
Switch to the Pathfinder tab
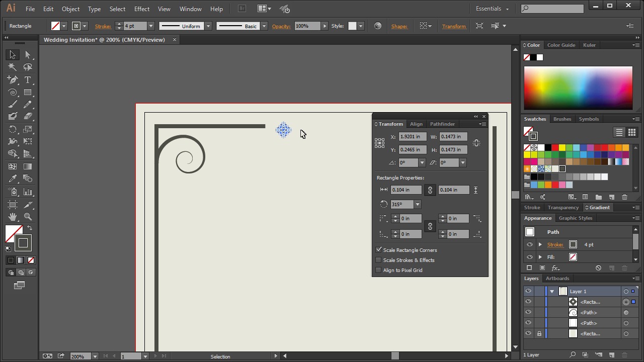(442, 124)
